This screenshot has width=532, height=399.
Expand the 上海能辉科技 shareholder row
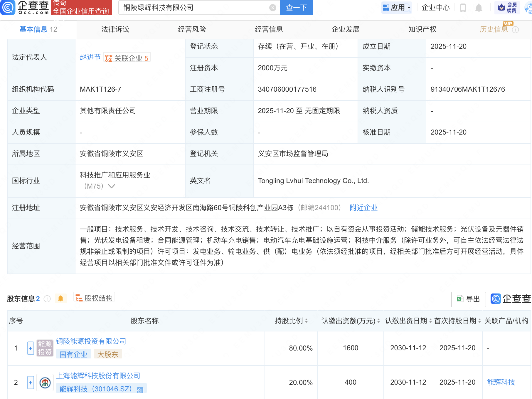pyautogui.click(x=31, y=383)
